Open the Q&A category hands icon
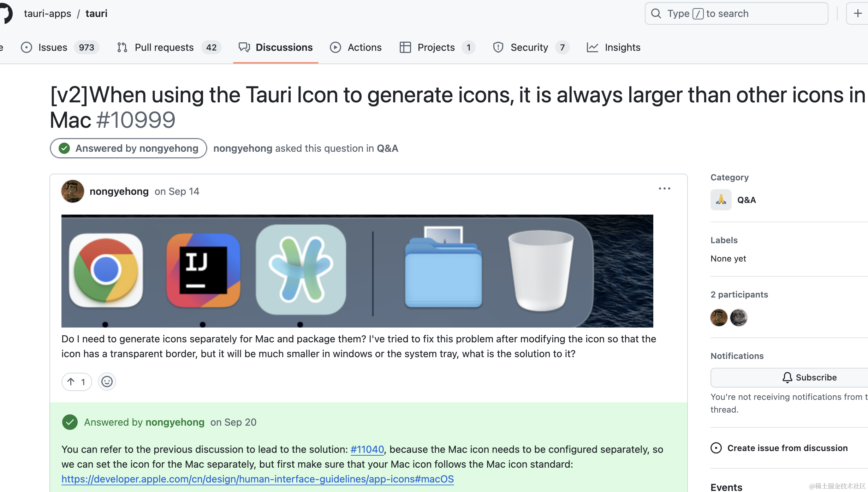 tap(721, 200)
